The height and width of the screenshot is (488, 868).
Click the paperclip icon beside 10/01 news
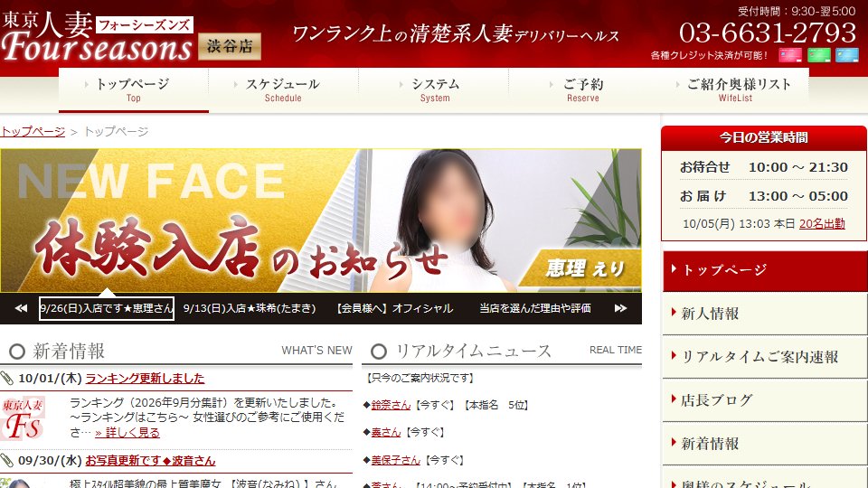click(6, 379)
